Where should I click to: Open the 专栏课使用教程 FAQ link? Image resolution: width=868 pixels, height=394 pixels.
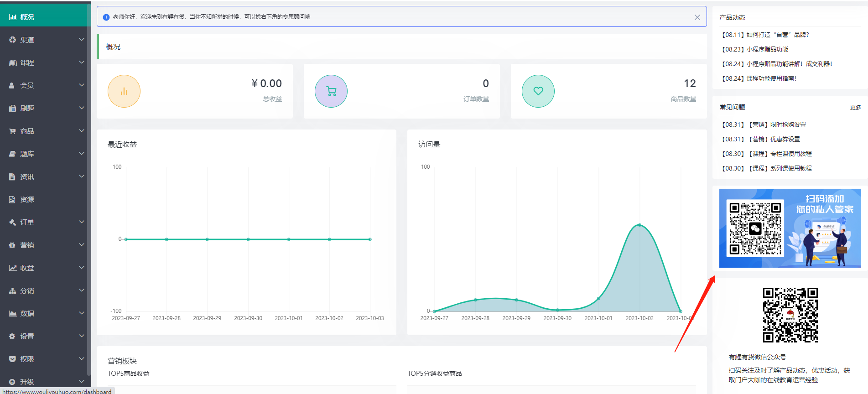(766, 154)
